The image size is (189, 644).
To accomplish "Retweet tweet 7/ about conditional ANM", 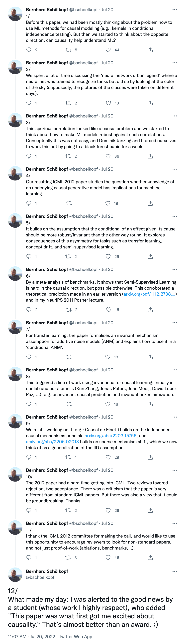I will (x=69, y=357).
